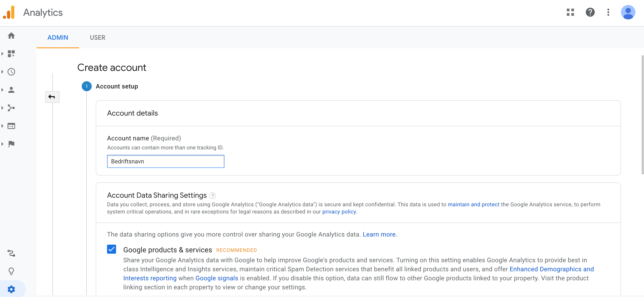This screenshot has height=297, width=644.
Task: Open the Google apps grid
Action: tap(570, 12)
